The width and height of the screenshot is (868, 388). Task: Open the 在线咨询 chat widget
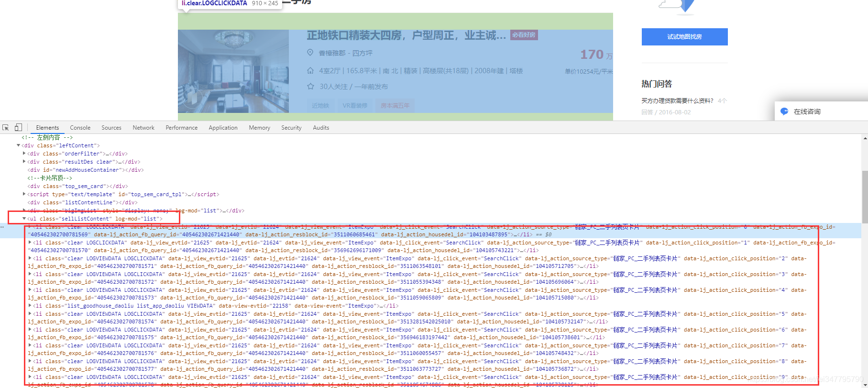pos(821,111)
